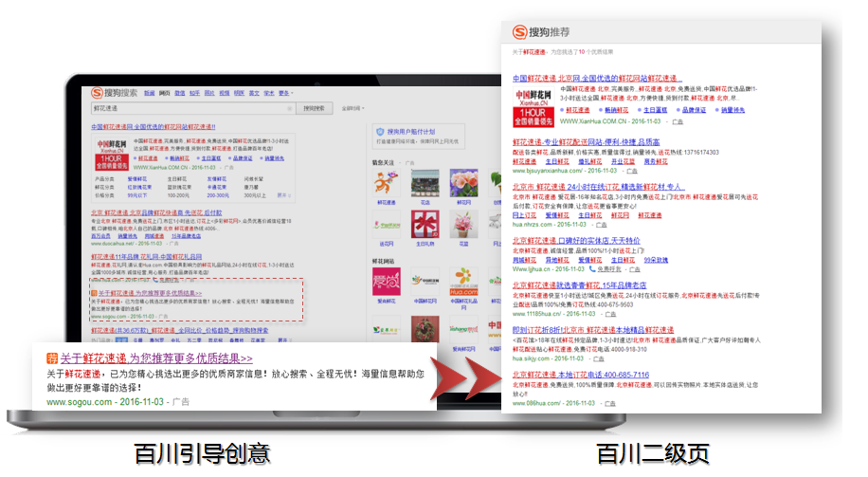Open the 生日礼物 red gift box thumbnail

[x=425, y=224]
